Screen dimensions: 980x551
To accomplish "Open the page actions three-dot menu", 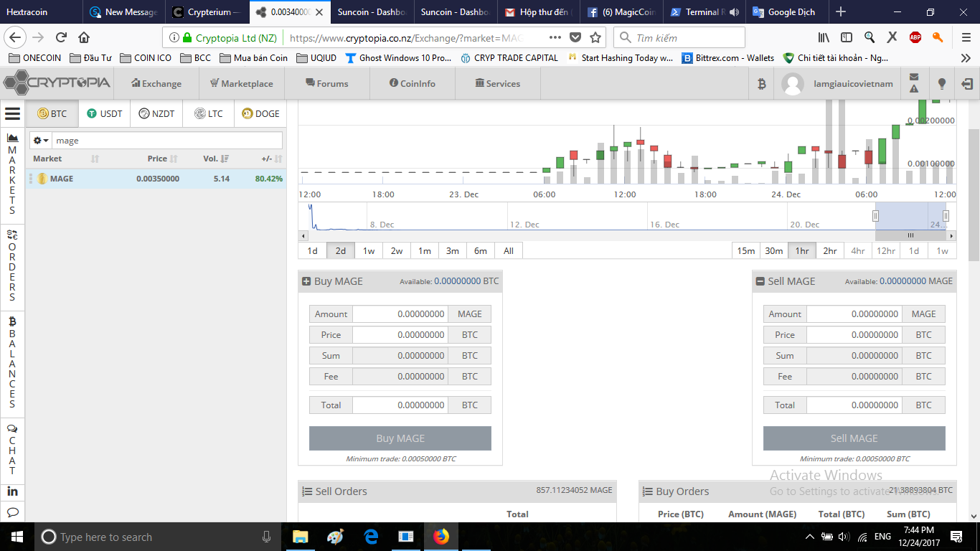I will click(x=555, y=37).
